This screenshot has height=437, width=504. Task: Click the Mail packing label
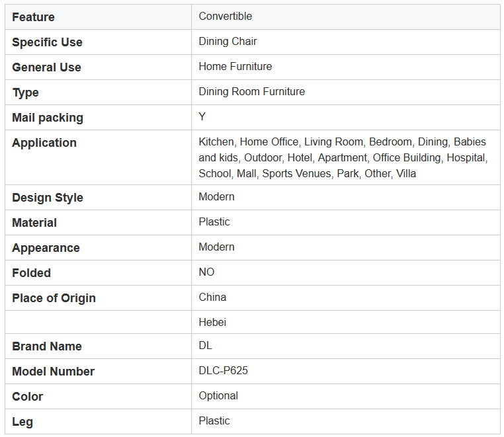click(48, 118)
